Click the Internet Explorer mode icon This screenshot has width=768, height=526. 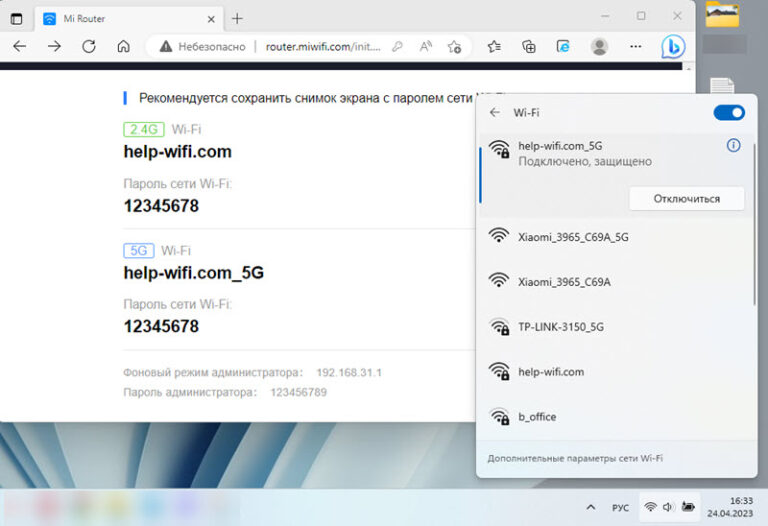pyautogui.click(x=563, y=47)
